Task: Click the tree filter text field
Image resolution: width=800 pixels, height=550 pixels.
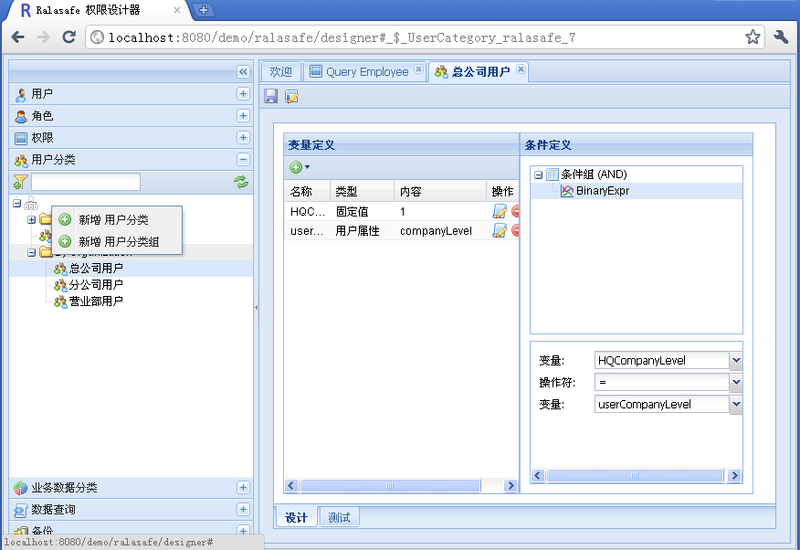Action: [86, 182]
